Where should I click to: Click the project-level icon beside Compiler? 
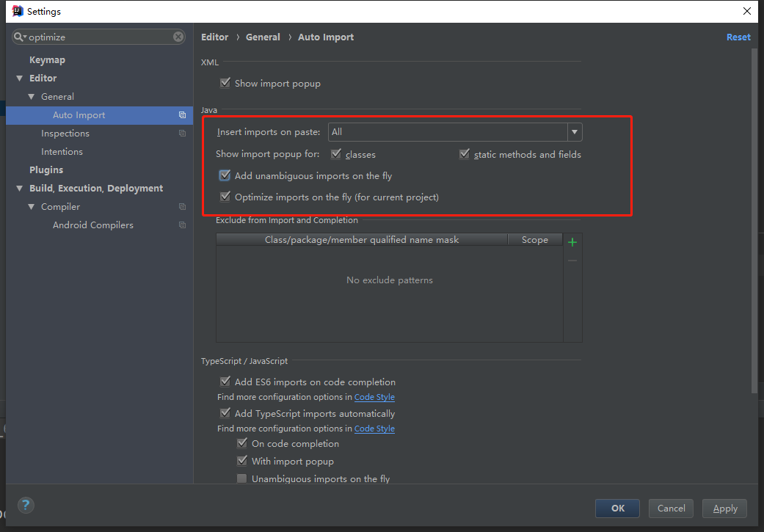click(182, 207)
